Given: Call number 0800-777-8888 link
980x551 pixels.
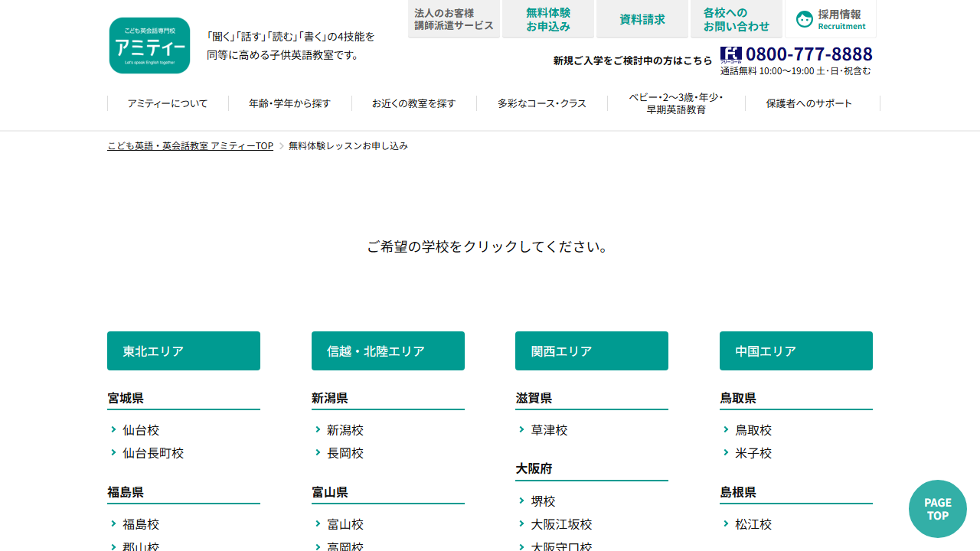Looking at the screenshot, I should [x=809, y=54].
